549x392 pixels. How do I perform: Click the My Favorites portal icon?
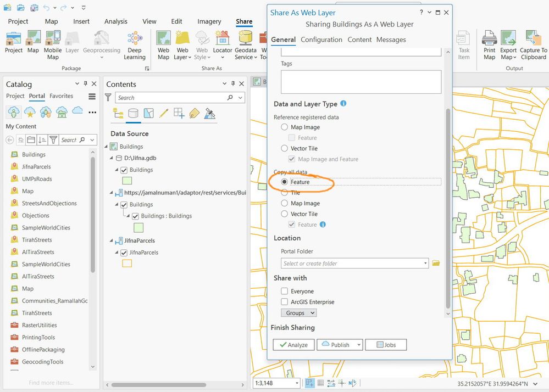point(30,112)
